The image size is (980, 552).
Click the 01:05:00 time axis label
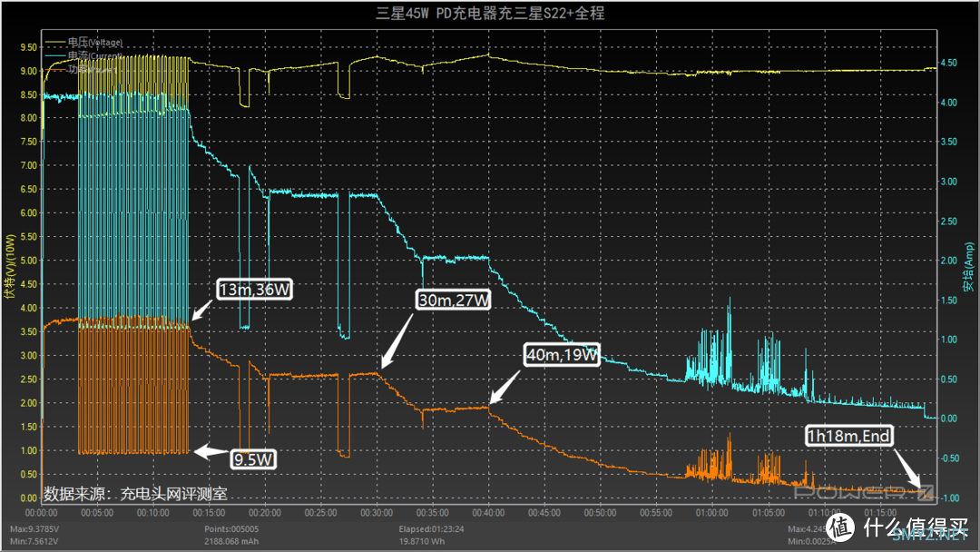point(769,513)
